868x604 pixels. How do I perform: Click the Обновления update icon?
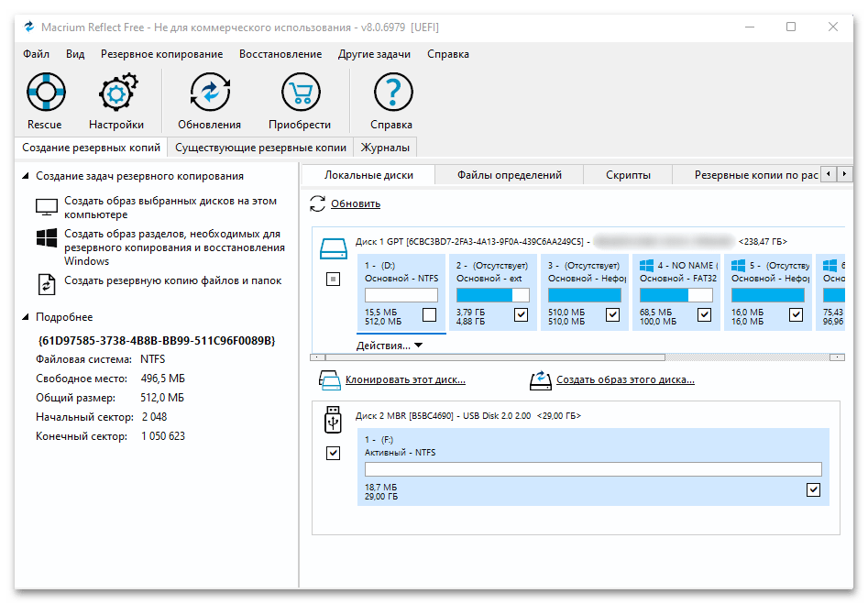pos(209,93)
